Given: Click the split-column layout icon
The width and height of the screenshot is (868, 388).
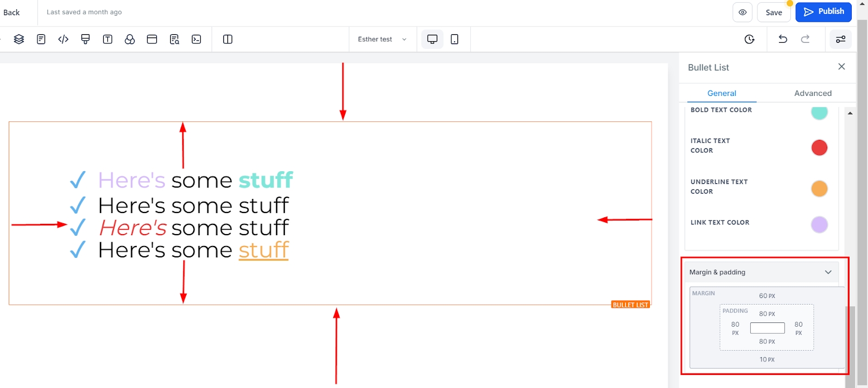Looking at the screenshot, I should pyautogui.click(x=228, y=39).
